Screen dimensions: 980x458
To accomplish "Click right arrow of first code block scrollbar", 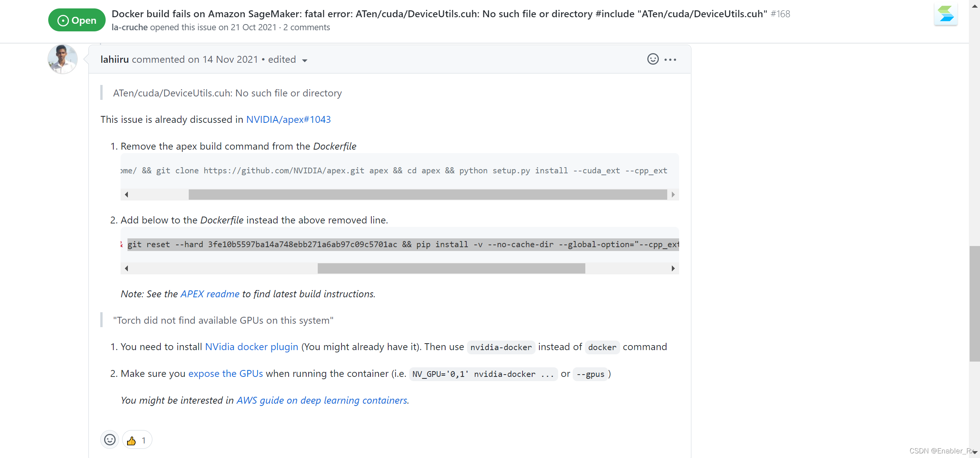I will pyautogui.click(x=673, y=194).
